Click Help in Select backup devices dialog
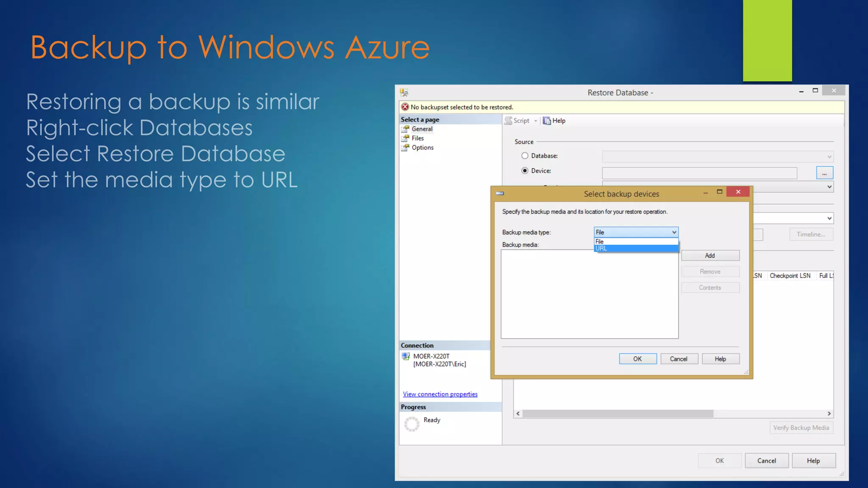Viewport: 868px width, 488px height. point(721,359)
